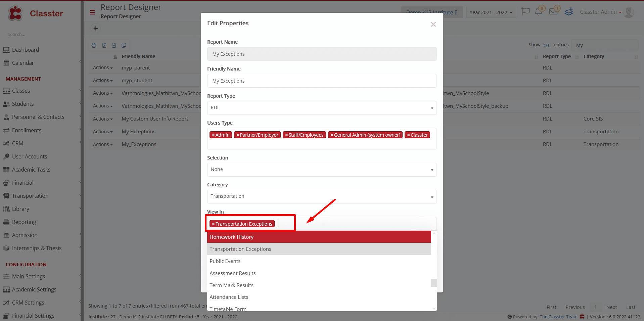
Task: Remove the Admin user type tag
Action: (213, 135)
